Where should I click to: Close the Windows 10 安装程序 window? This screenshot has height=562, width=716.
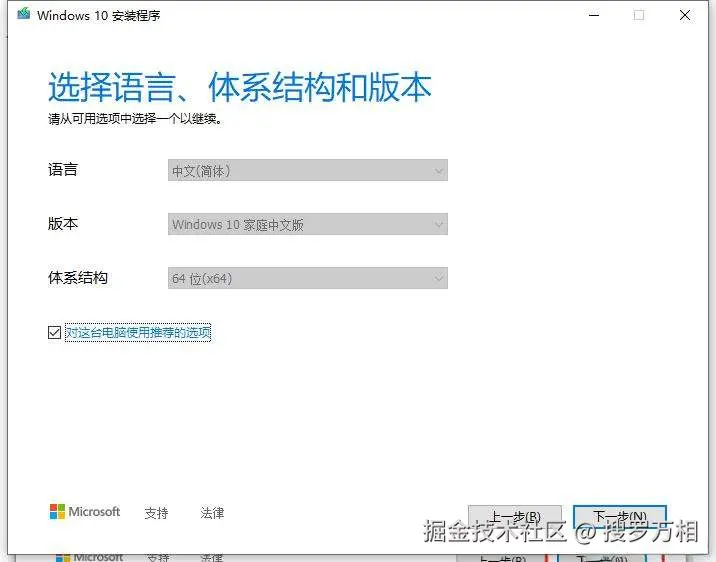(685, 15)
